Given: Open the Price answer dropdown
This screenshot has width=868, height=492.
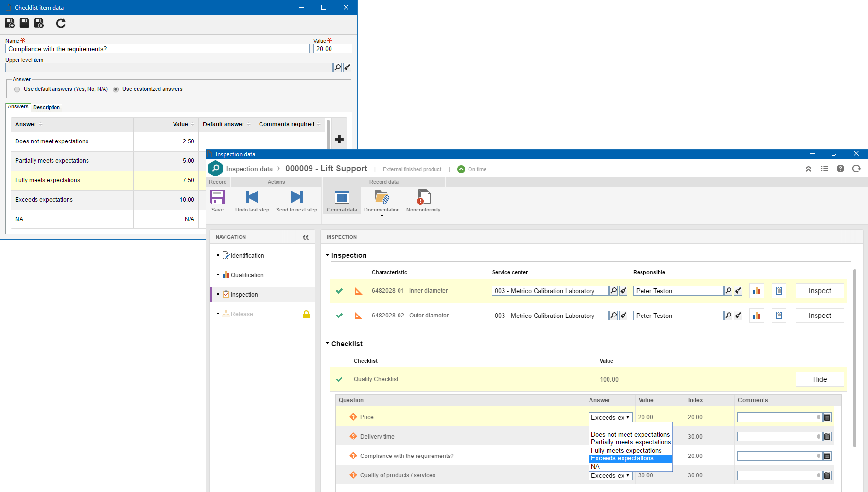Looking at the screenshot, I should point(610,417).
